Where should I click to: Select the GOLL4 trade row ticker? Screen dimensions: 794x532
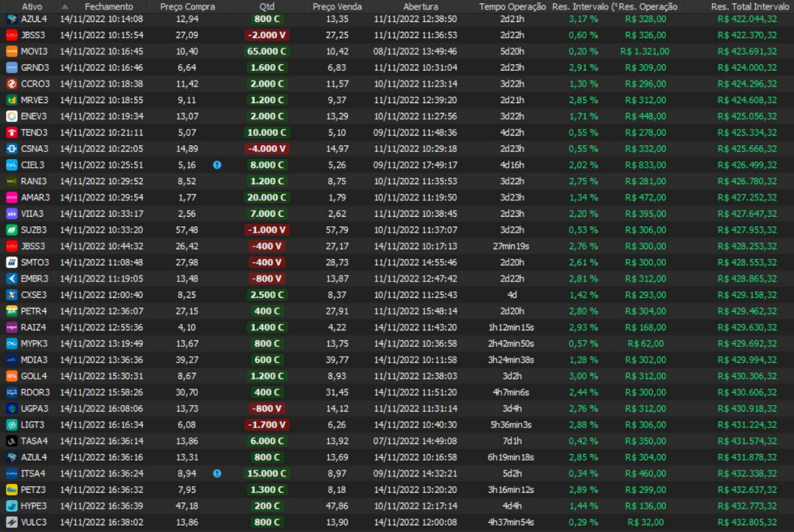(34, 376)
